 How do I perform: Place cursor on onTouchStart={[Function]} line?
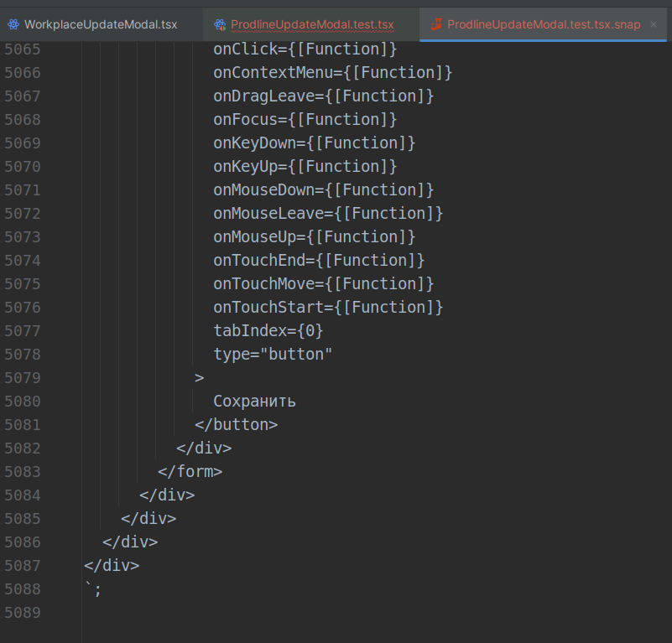(328, 307)
